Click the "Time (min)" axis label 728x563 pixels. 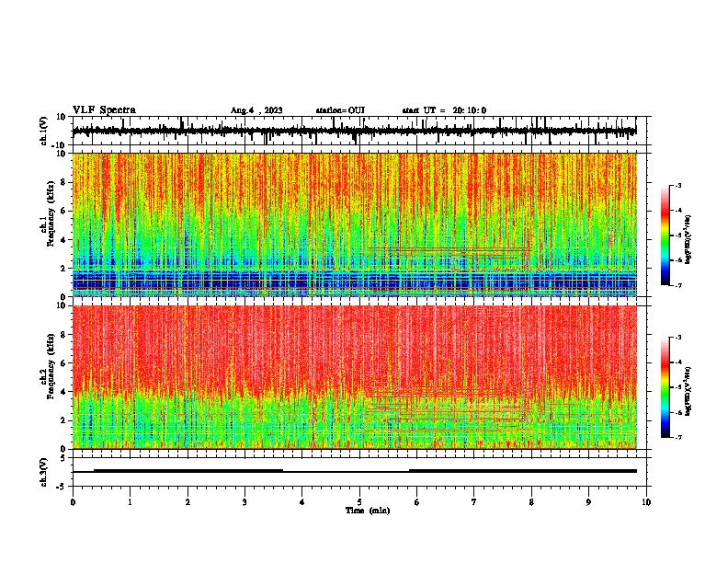tap(368, 511)
